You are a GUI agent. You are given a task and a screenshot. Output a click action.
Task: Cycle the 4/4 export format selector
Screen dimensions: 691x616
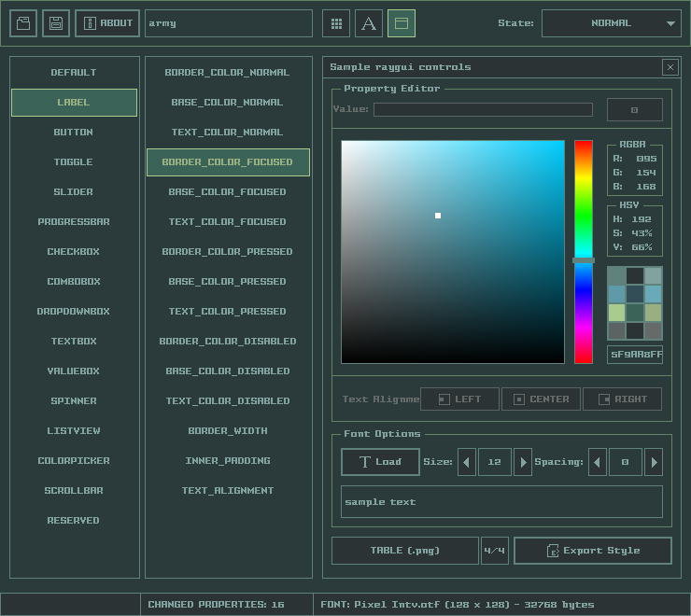point(495,551)
